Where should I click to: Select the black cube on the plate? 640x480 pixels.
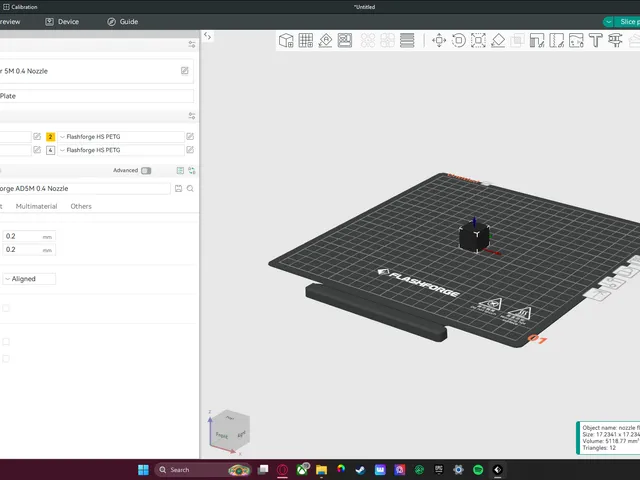click(x=474, y=237)
